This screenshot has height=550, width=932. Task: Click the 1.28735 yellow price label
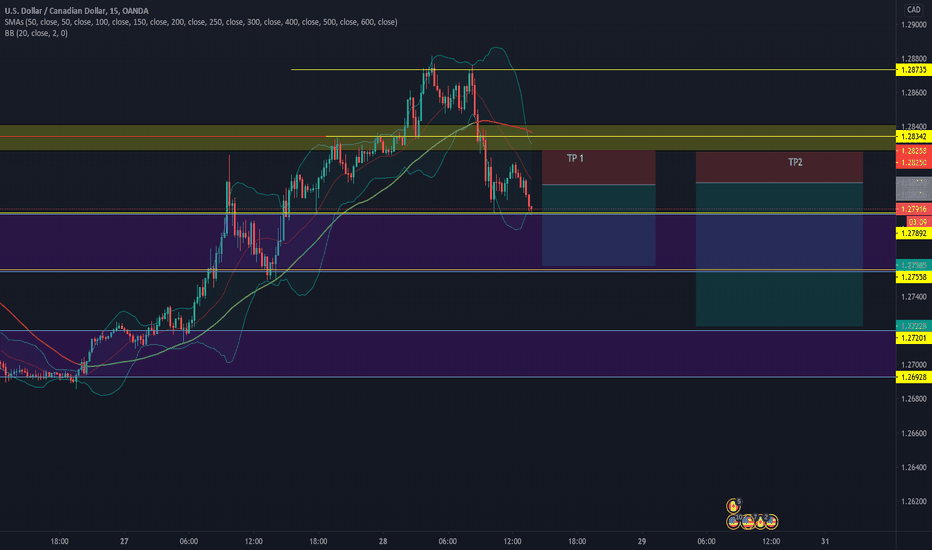(x=913, y=70)
